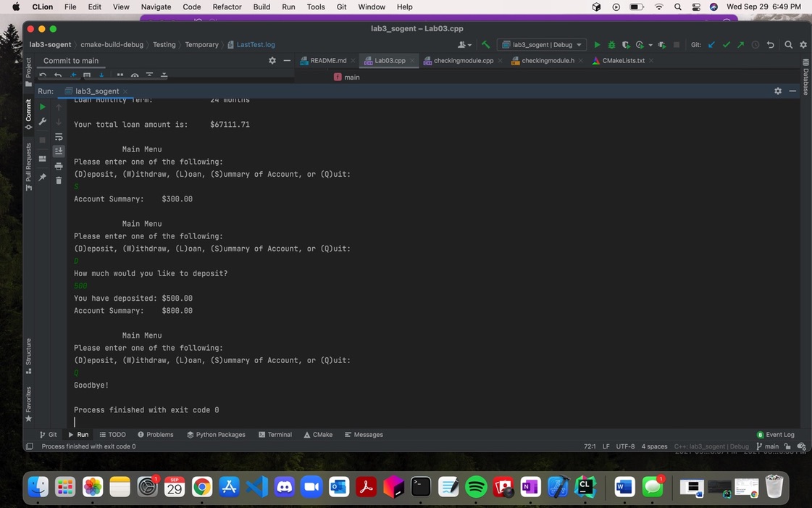
Task: Close the CMakeLists.txt tab
Action: 651,61
